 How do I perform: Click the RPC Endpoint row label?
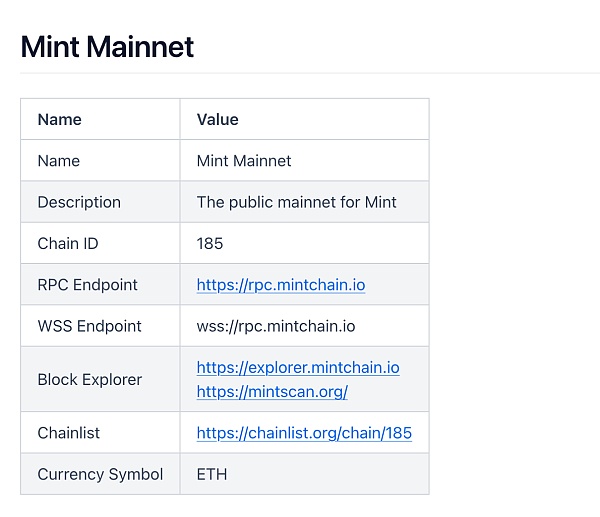(x=87, y=285)
